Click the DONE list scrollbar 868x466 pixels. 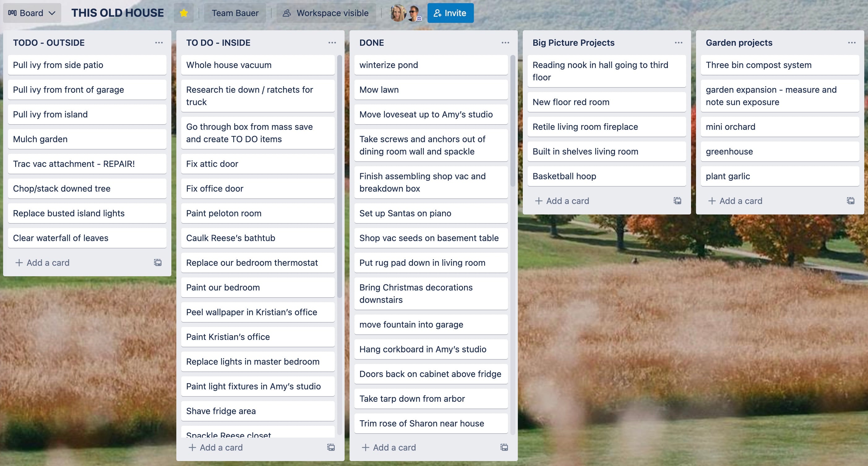pyautogui.click(x=513, y=121)
